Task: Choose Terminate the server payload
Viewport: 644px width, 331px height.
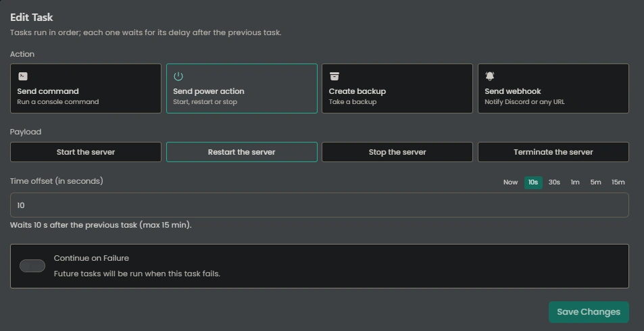Action: click(x=553, y=152)
